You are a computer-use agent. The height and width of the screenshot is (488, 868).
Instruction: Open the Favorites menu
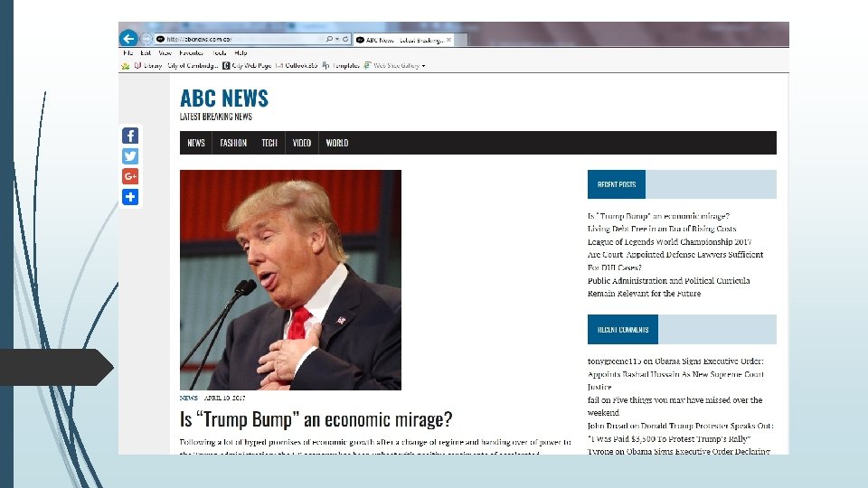pyautogui.click(x=191, y=53)
